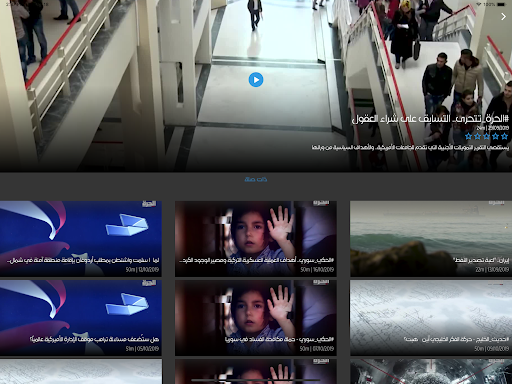Open the blue ذات صلة related tab
The height and width of the screenshot is (384, 512).
[x=256, y=179]
